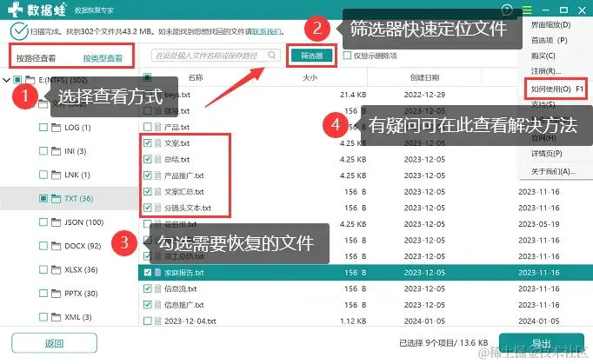Check the LOG (1) folder checkbox

tap(43, 128)
